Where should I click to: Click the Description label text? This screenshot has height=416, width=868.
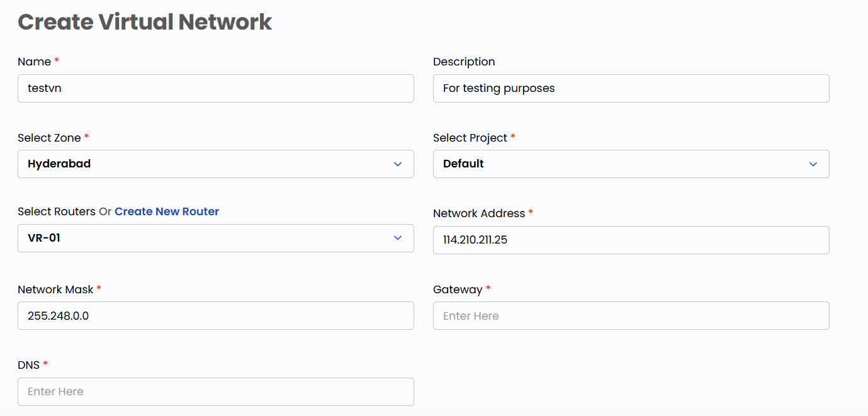click(464, 61)
